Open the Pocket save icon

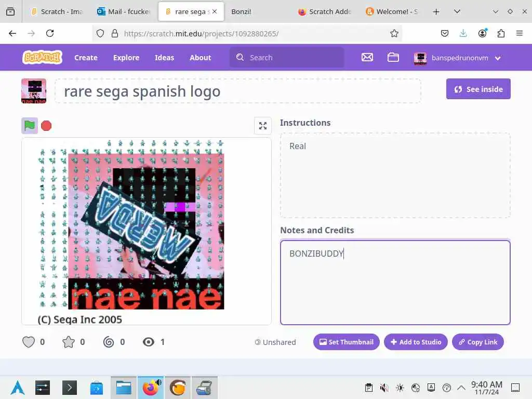pos(445,33)
